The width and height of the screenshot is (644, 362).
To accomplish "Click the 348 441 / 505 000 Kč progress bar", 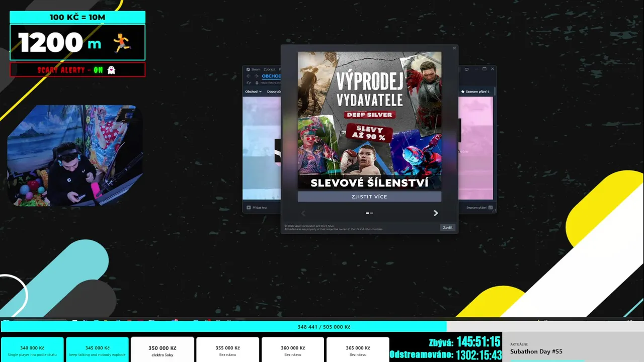I will pyautogui.click(x=322, y=327).
